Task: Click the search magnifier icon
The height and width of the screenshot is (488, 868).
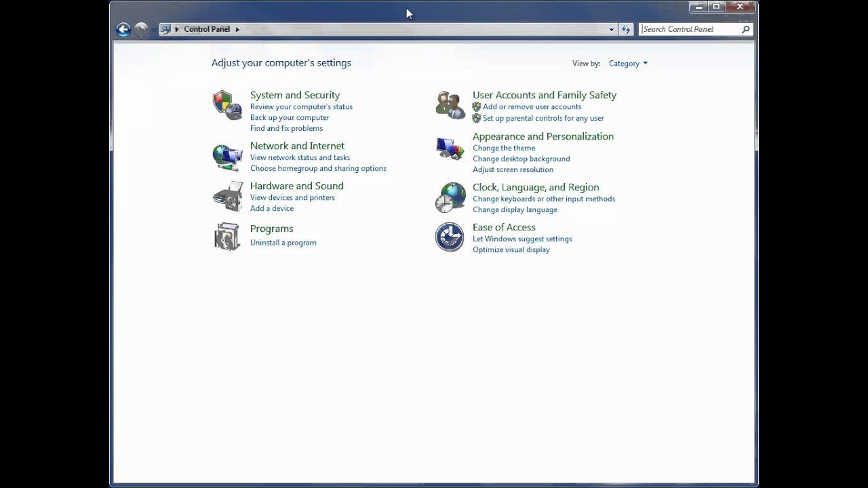Action: (x=746, y=29)
